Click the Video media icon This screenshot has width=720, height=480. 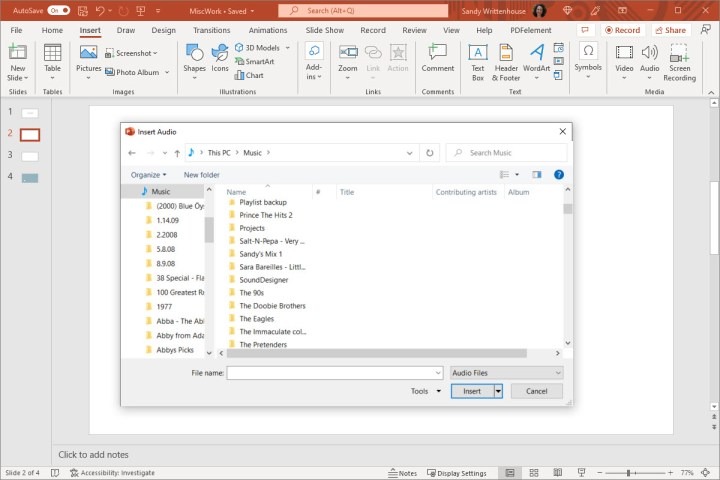pos(624,52)
